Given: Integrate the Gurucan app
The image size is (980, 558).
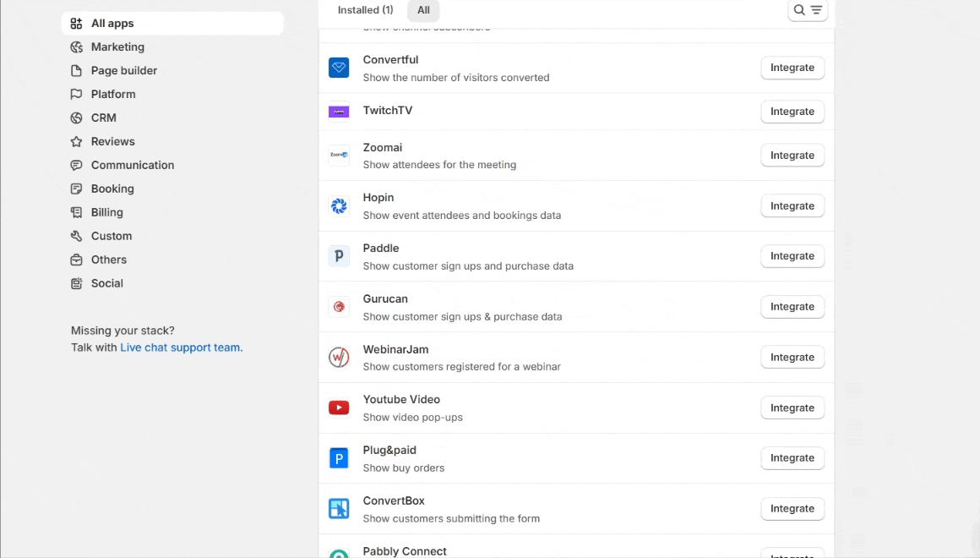Looking at the screenshot, I should (x=792, y=307).
